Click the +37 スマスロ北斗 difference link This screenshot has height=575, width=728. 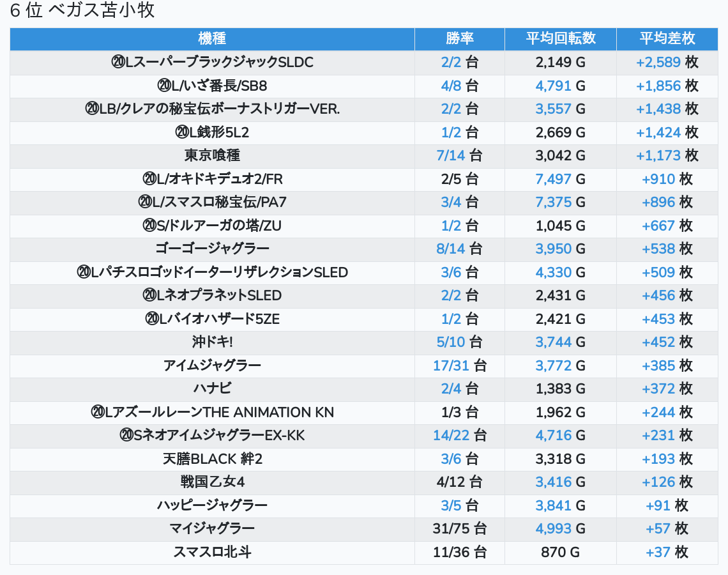click(658, 552)
